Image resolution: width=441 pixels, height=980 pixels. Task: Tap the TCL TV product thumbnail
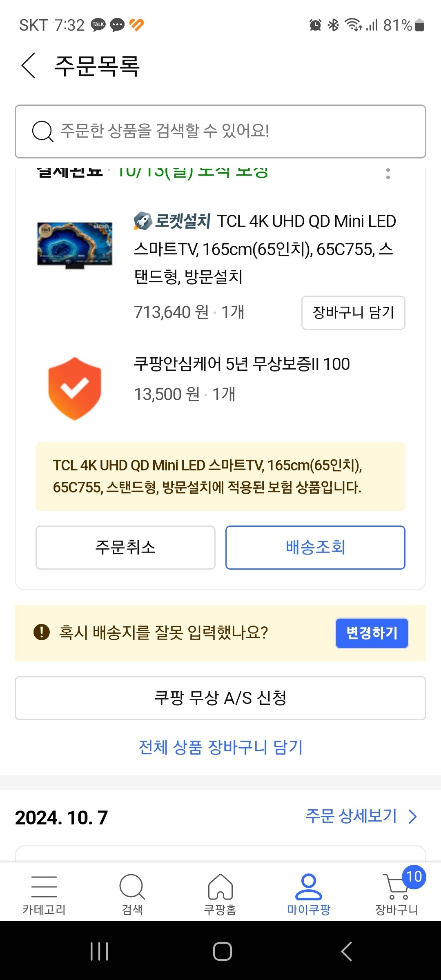pyautogui.click(x=75, y=245)
